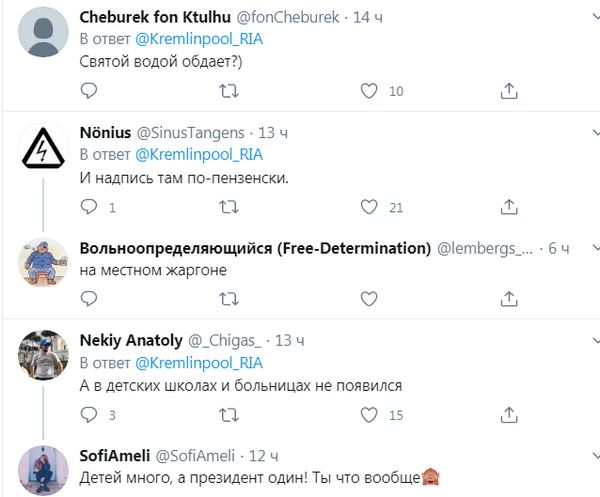The height and width of the screenshot is (497, 600).
Task: Retweet the Nönius tweet about Penza
Action: pyautogui.click(x=229, y=207)
